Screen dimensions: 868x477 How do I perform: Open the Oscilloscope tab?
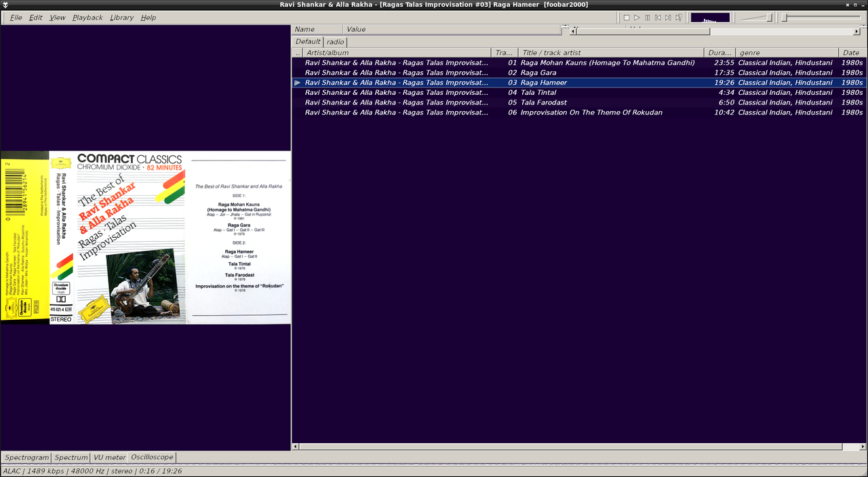[152, 457]
